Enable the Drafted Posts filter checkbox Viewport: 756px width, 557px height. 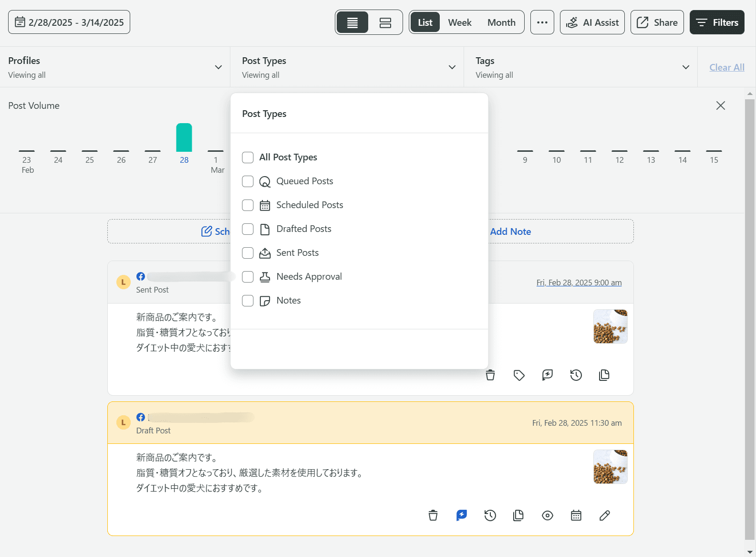coord(248,229)
